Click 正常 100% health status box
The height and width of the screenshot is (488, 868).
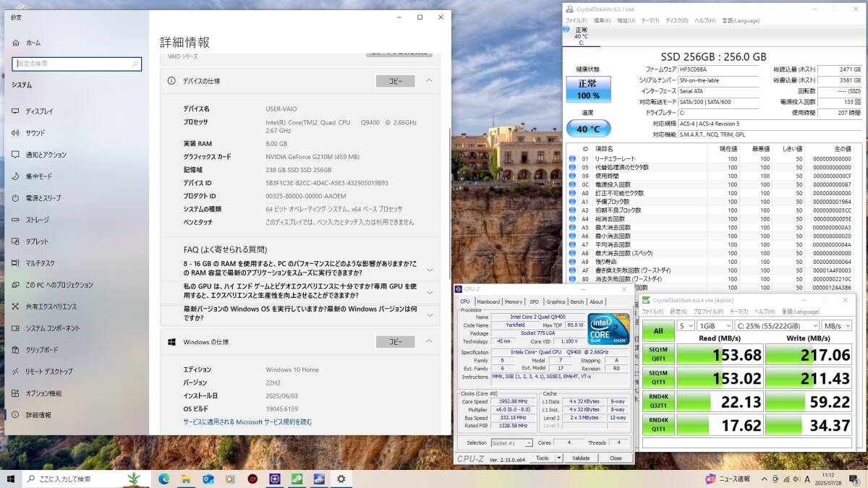click(x=587, y=90)
